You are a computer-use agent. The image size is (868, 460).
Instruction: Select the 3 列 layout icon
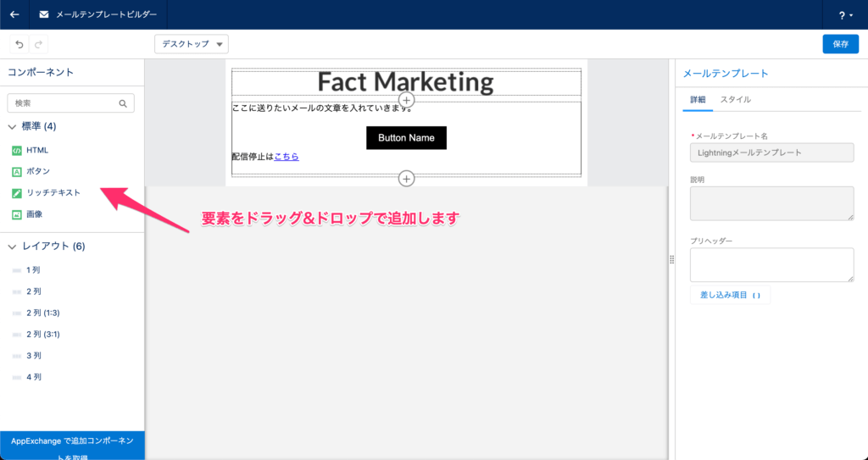(17, 356)
